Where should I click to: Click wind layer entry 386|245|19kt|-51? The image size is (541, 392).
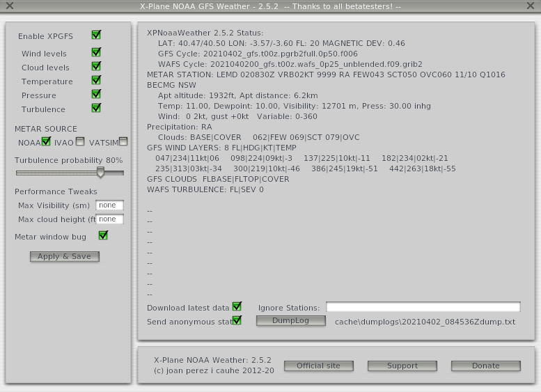coord(345,169)
